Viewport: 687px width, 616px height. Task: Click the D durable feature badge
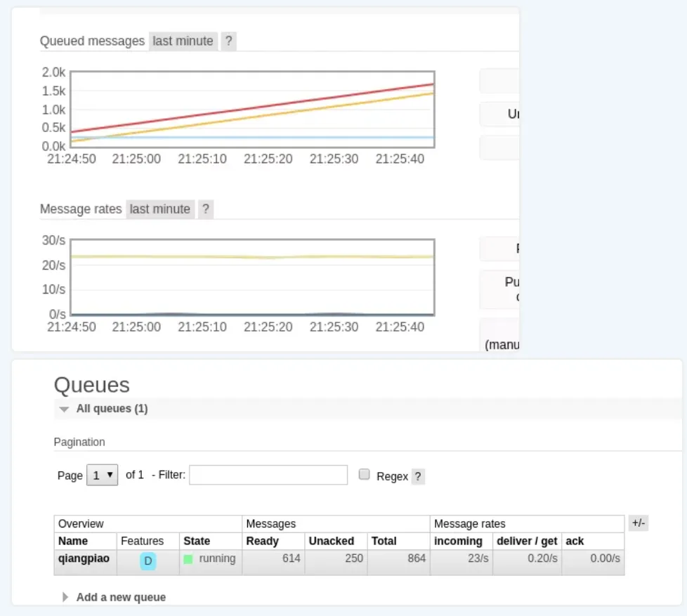point(148,561)
